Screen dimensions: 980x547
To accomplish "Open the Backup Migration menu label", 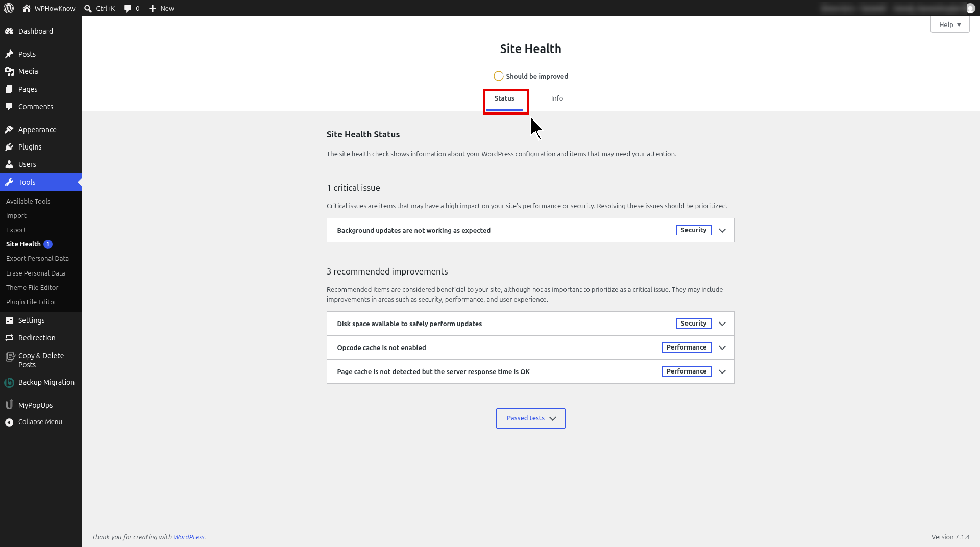I will click(x=46, y=382).
